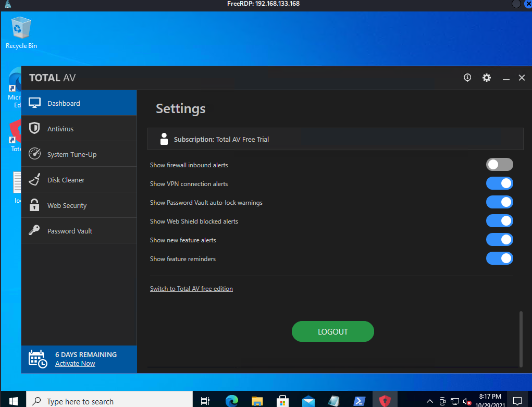Close the Total AV window
The height and width of the screenshot is (407, 532).
(x=522, y=78)
